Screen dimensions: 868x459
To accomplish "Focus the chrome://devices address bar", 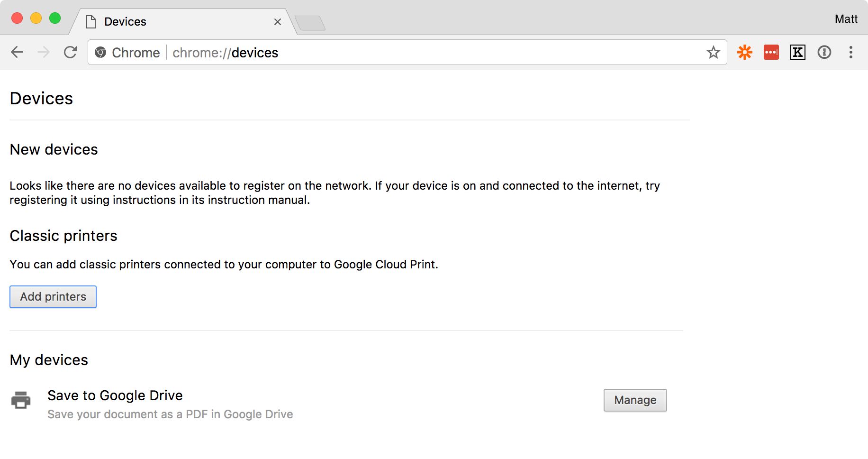I will (426, 52).
